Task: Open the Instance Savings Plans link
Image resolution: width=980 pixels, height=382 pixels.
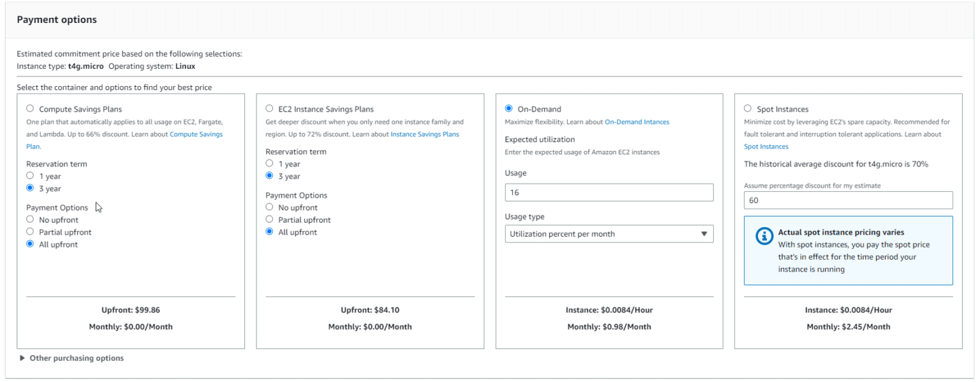Action: click(x=424, y=134)
